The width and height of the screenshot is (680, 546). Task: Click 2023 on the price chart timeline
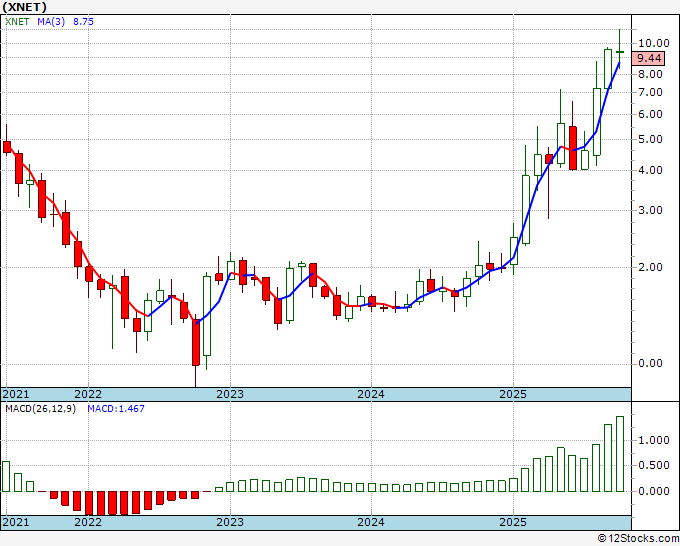coord(230,394)
